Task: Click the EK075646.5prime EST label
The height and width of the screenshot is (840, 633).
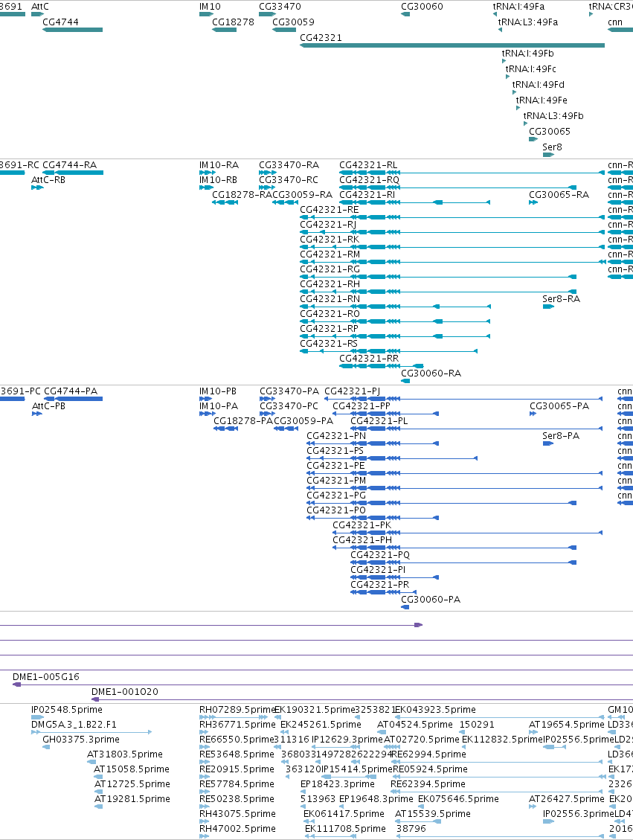Action: 458,799
